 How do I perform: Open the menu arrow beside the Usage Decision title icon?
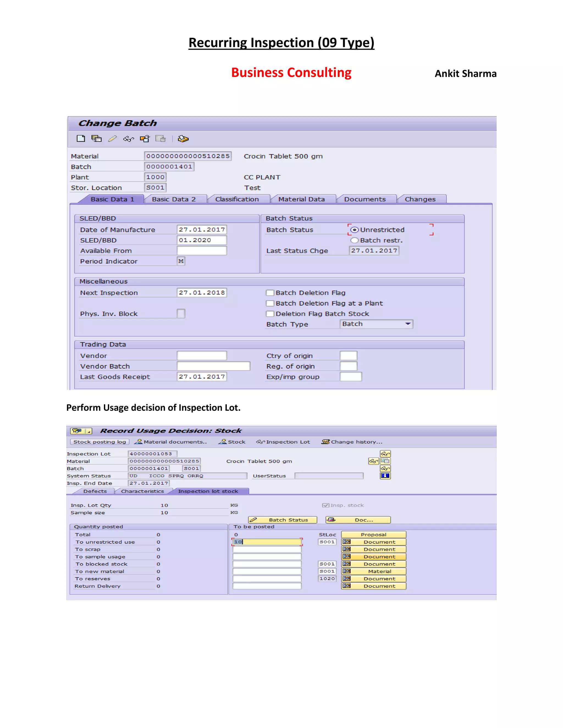click(x=89, y=431)
